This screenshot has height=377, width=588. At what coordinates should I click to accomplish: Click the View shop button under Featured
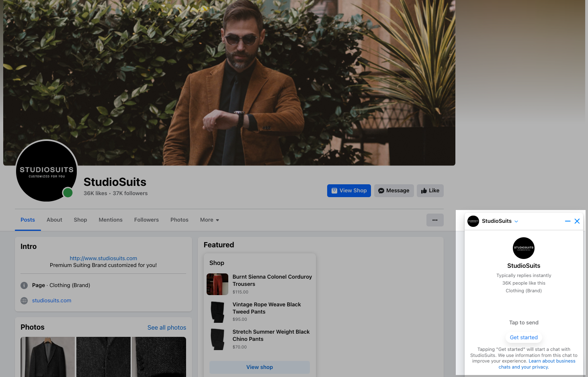point(260,367)
